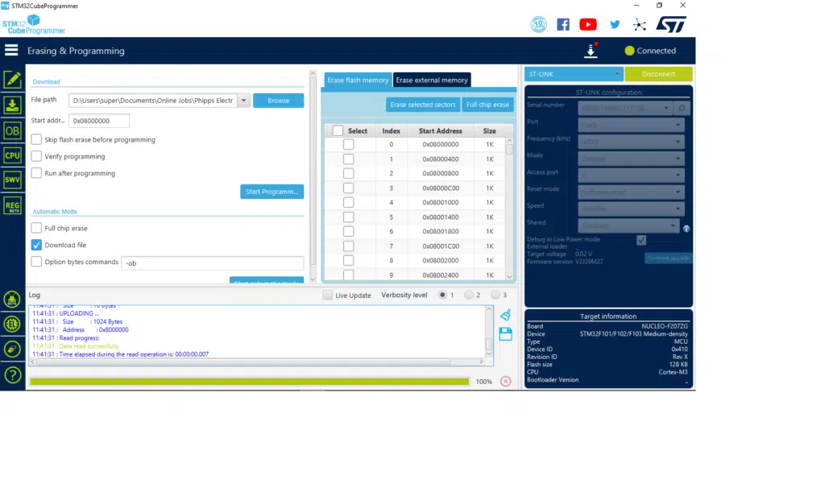The width and height of the screenshot is (825, 504).
Task: Toggle the Debug in Low Power mode checkbox
Action: click(641, 240)
